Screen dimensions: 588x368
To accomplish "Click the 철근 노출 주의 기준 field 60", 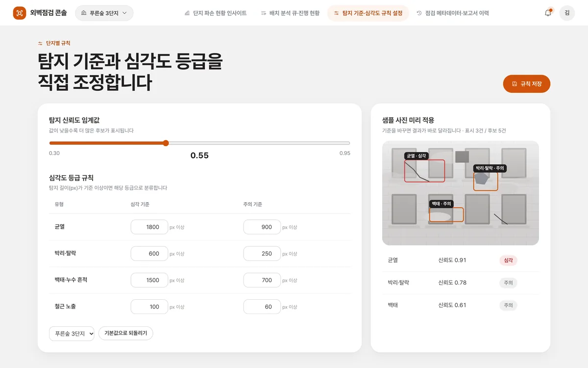I will pos(262,307).
